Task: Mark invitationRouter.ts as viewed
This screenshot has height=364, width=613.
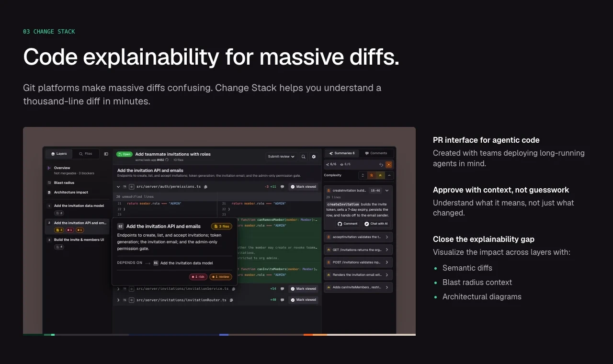Action: 303,300
